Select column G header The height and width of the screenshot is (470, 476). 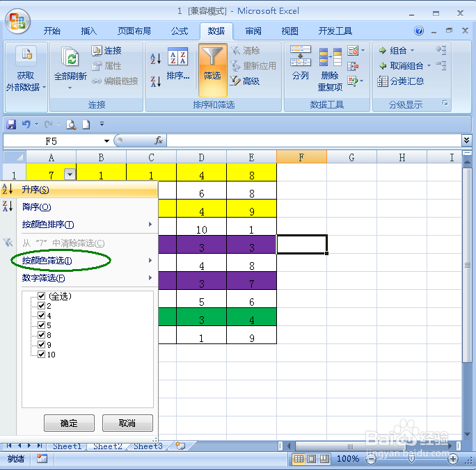pos(351,157)
